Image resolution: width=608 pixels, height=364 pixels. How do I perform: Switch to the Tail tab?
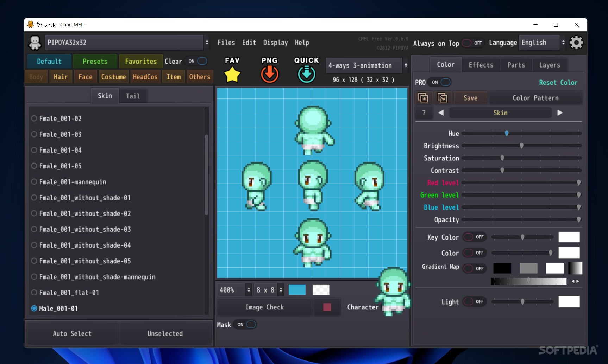tap(133, 96)
